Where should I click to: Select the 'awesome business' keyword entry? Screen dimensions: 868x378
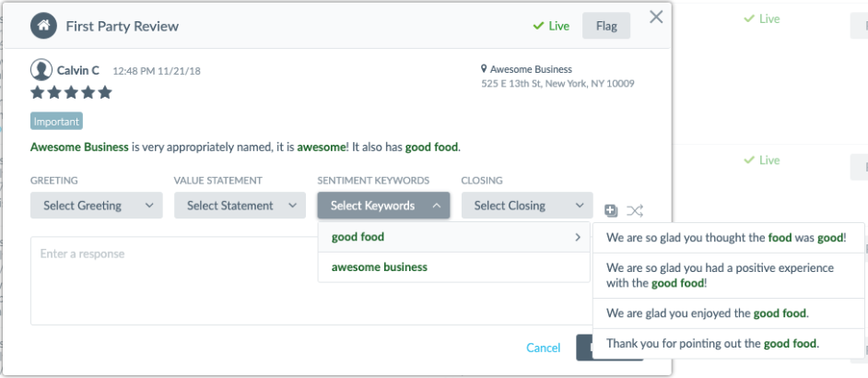(454, 267)
